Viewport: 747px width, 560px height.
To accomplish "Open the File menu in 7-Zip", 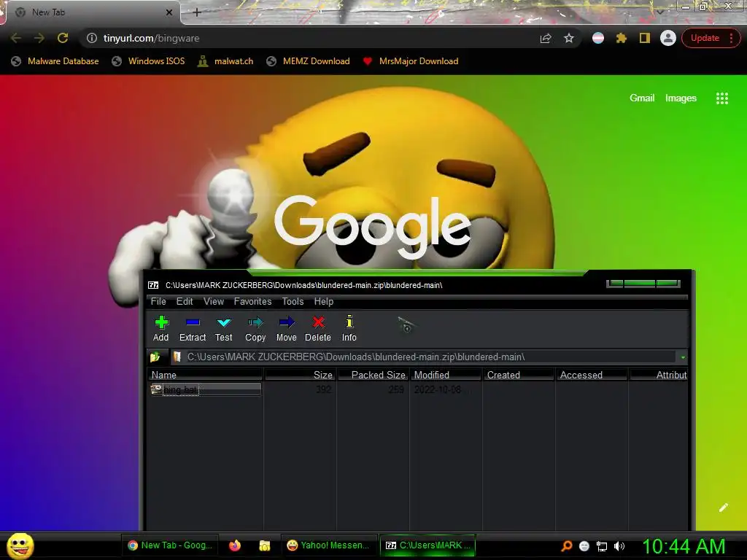I will coord(158,301).
